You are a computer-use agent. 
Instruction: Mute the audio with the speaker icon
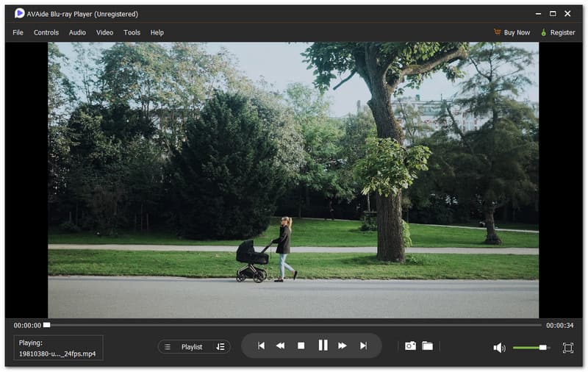coord(499,348)
